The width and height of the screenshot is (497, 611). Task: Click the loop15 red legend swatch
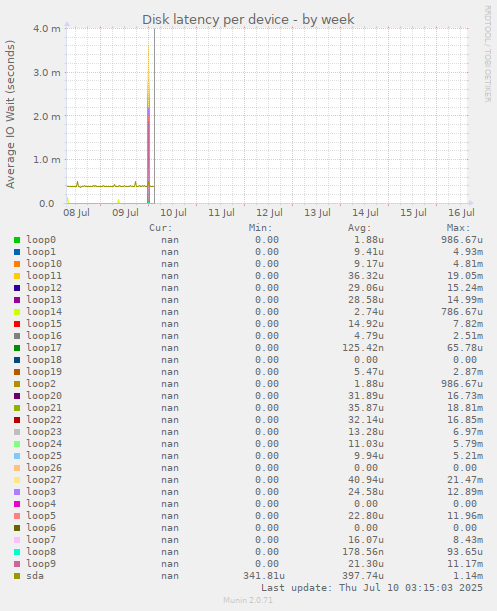(x=17, y=324)
